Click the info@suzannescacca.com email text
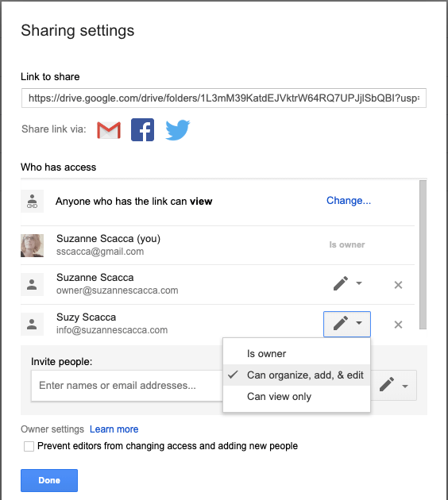Image resolution: width=448 pixels, height=500 pixels. coord(112,330)
